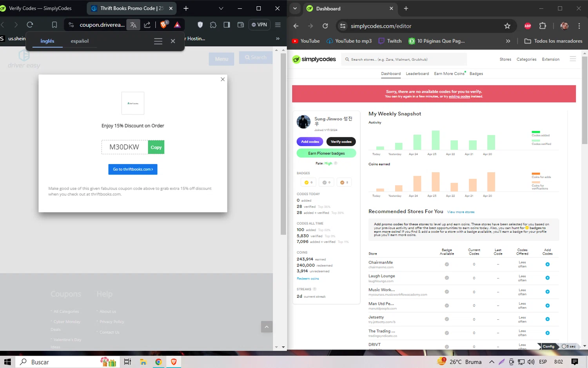Open the Brave Rewards triangle icon

pyautogui.click(x=177, y=25)
